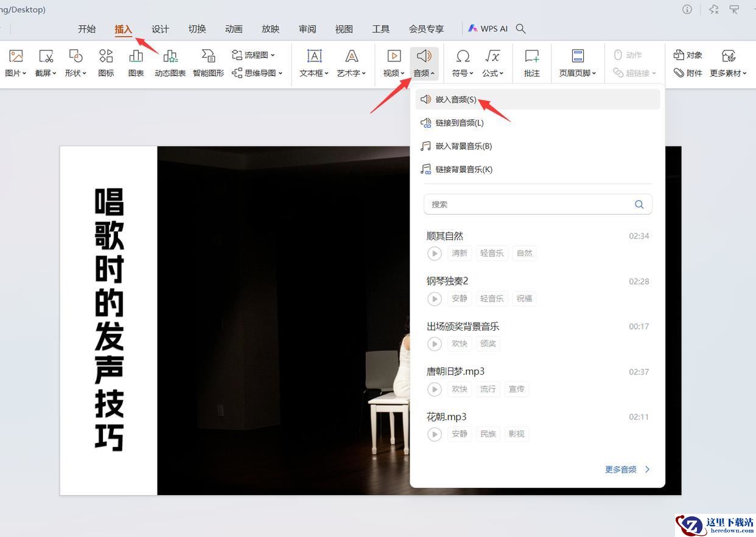The width and height of the screenshot is (756, 537).
Task: Expand the 流程图 flowchart dropdown
Action: (273, 55)
